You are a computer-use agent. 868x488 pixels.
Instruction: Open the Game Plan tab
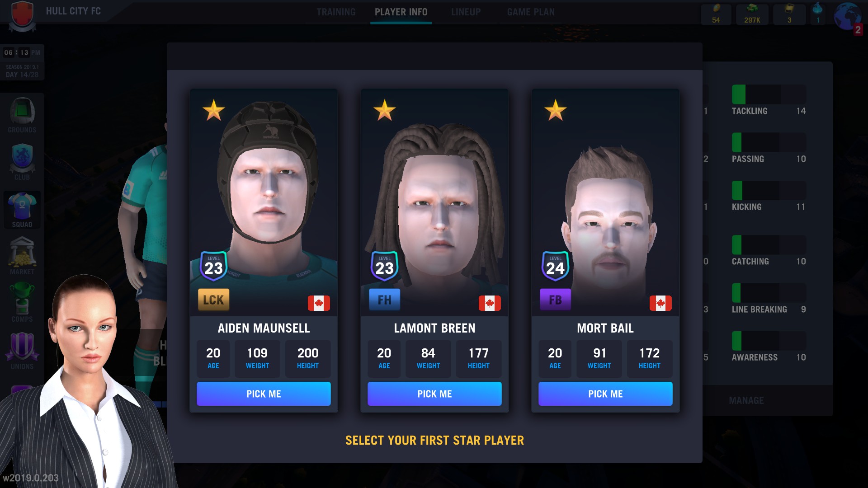(x=531, y=12)
